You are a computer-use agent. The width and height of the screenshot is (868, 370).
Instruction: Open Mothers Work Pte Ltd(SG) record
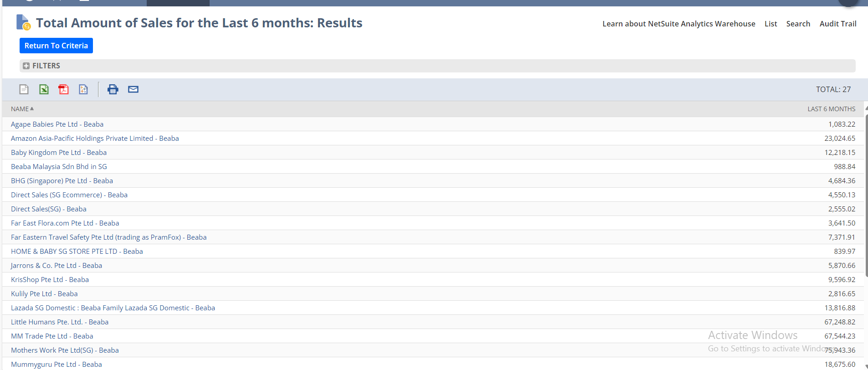click(65, 350)
